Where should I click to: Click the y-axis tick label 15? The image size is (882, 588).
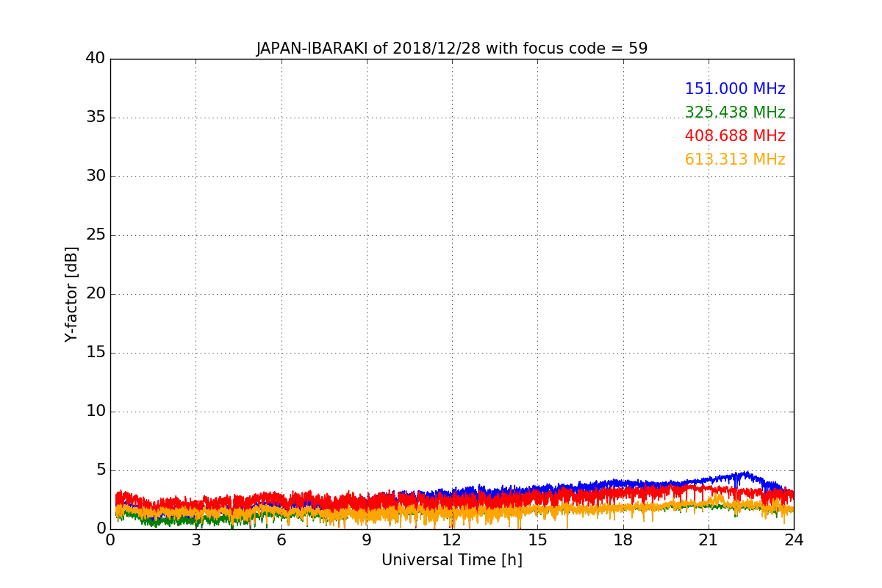coord(96,353)
